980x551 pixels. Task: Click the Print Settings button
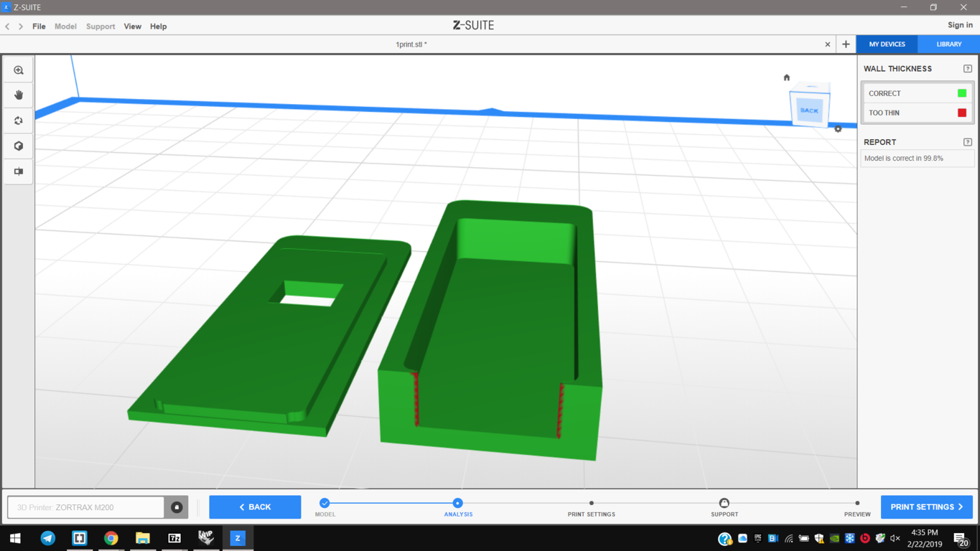point(927,507)
